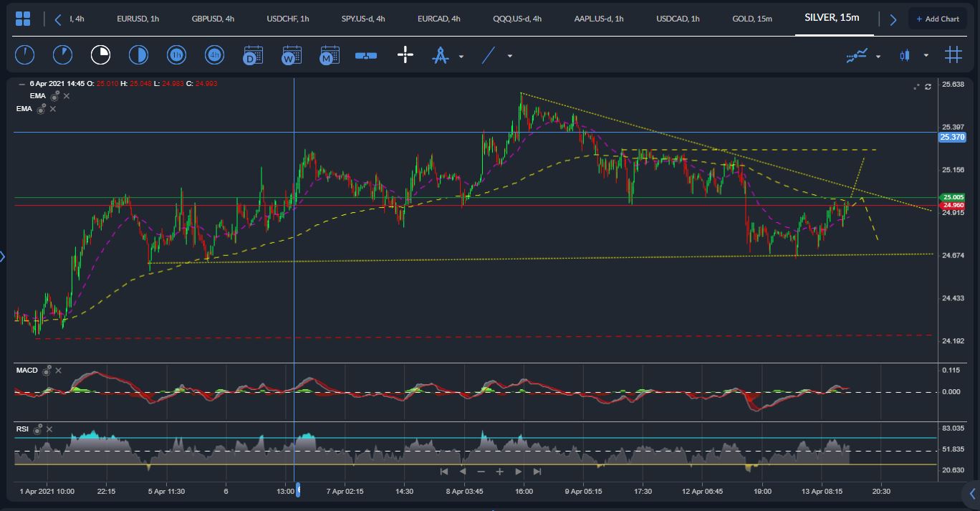
Task: Switch to the EURCAD, 4h tab
Action: (x=438, y=19)
